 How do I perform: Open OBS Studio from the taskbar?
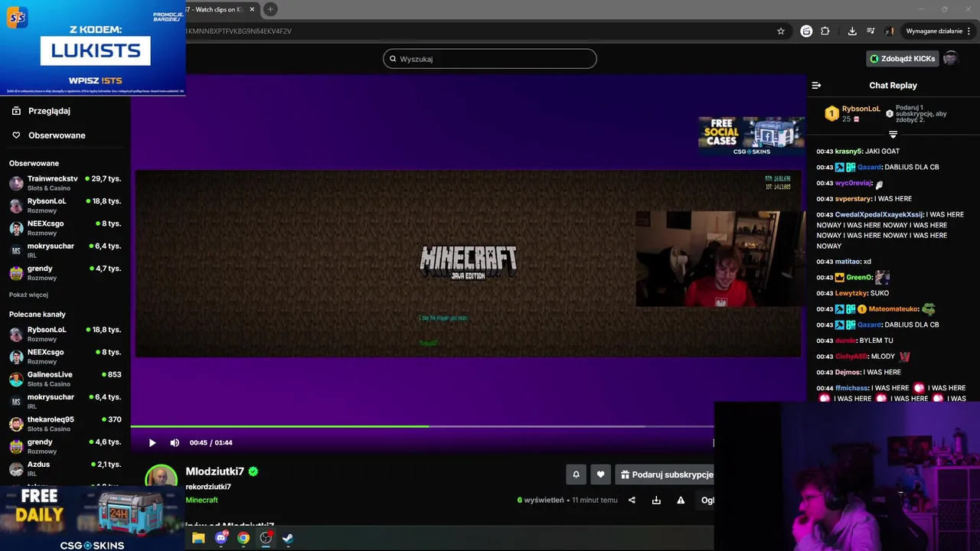[x=266, y=538]
